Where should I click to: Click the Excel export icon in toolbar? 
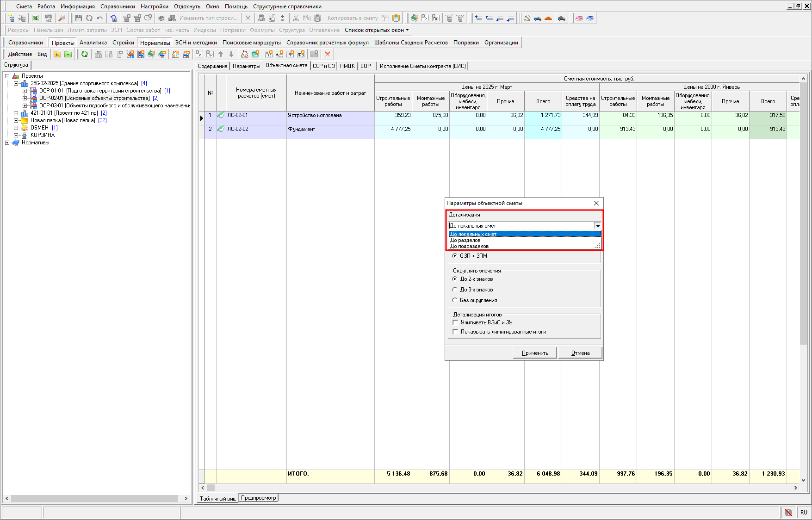[35, 18]
